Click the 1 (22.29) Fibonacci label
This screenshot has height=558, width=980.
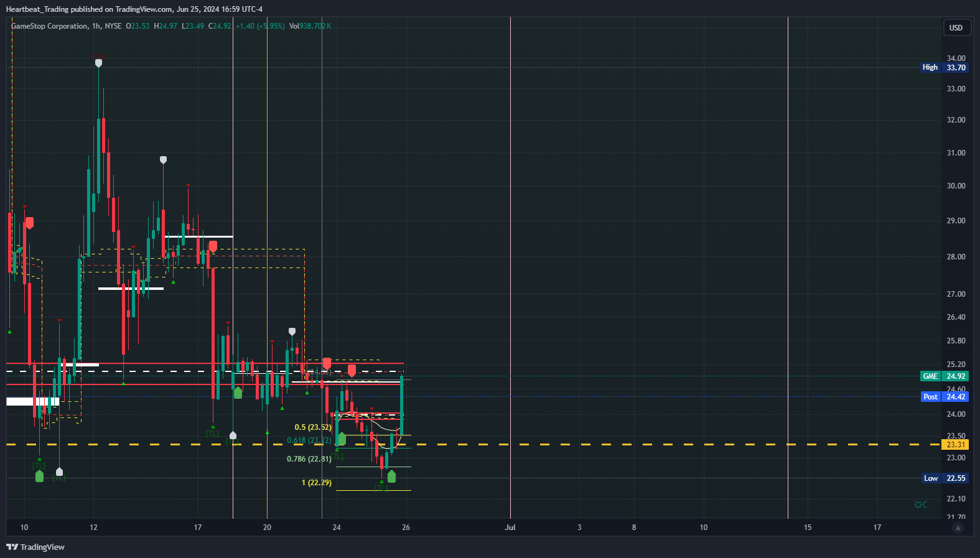point(317,483)
